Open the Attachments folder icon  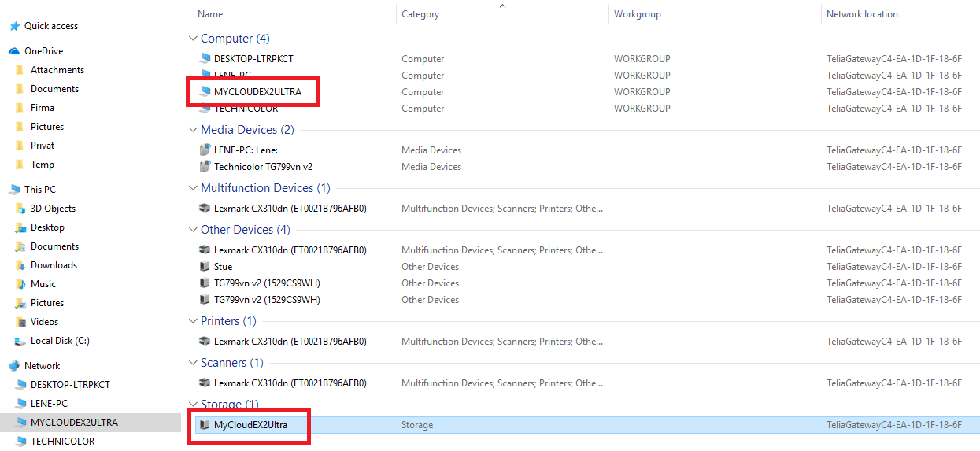point(20,70)
